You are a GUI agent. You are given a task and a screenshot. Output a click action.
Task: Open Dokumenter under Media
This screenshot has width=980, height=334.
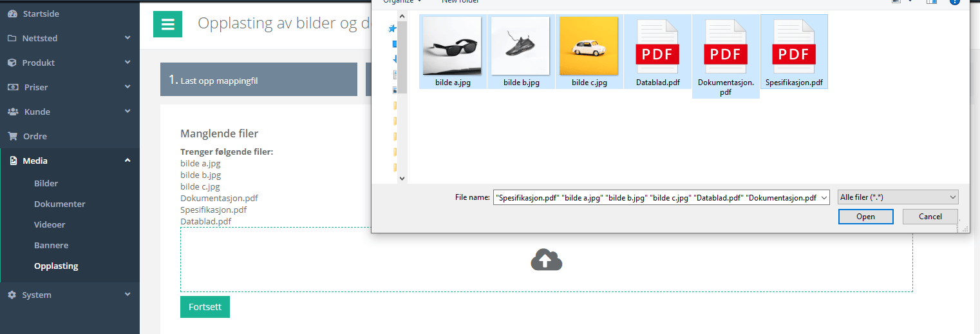(60, 204)
